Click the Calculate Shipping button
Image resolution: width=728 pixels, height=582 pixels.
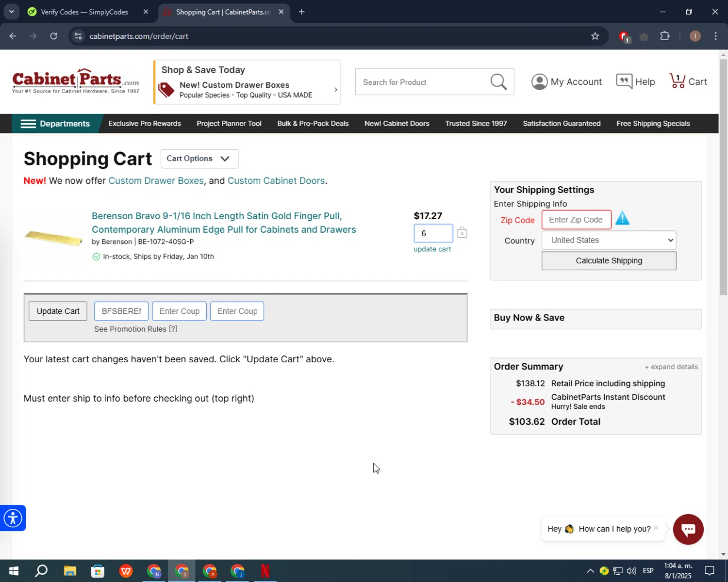pos(609,260)
